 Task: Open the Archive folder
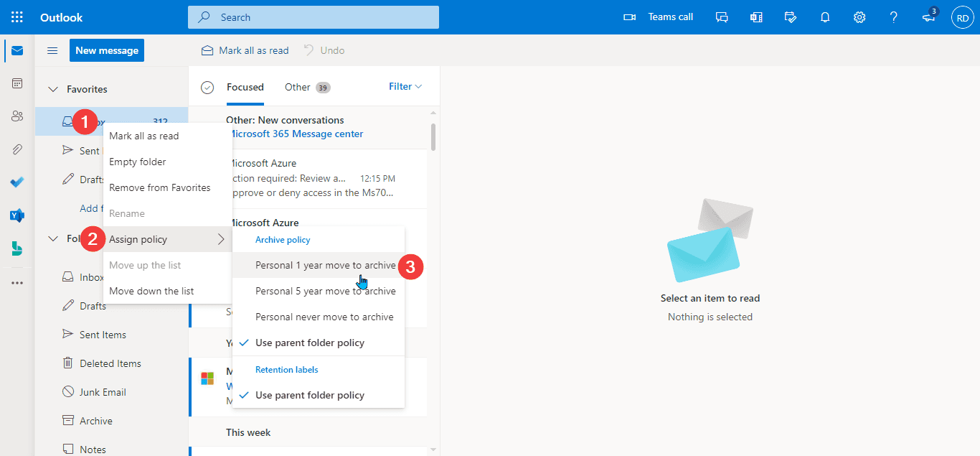[x=111, y=421]
